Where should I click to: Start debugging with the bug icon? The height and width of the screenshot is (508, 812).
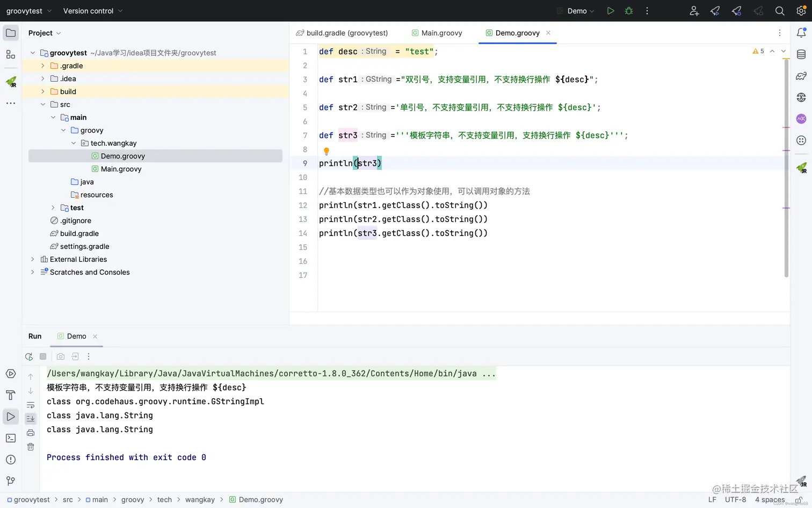pyautogui.click(x=629, y=11)
